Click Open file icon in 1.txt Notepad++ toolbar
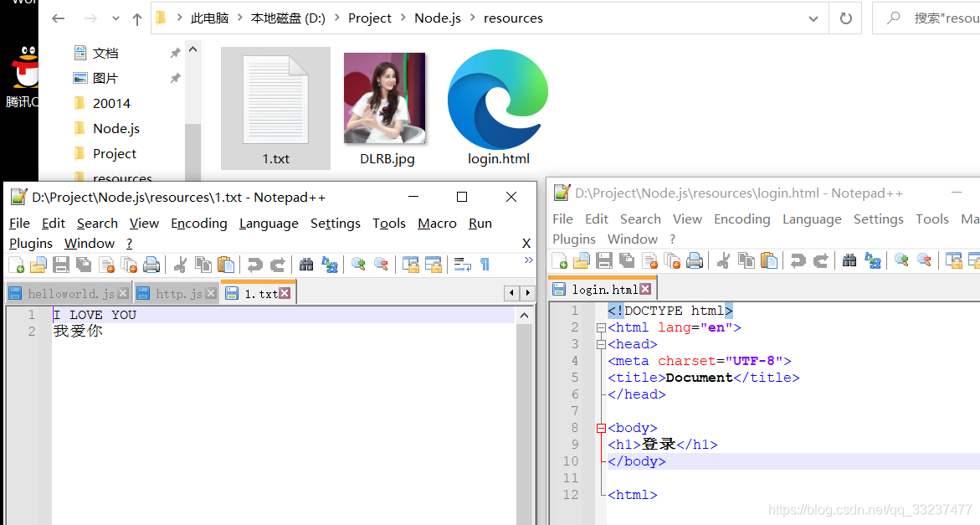Image resolution: width=980 pixels, height=525 pixels. [38, 265]
